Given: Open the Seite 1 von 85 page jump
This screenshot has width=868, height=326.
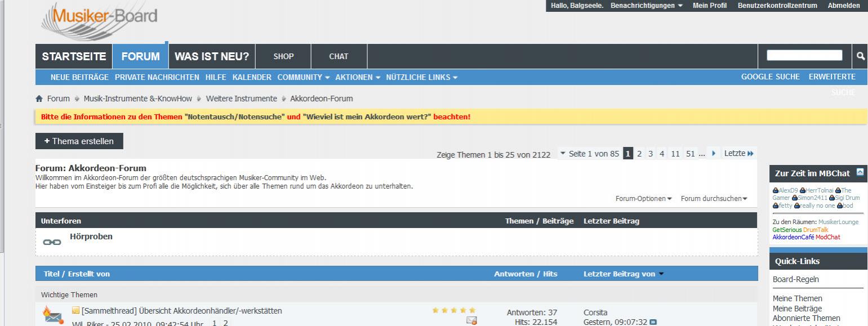Looking at the screenshot, I should coord(589,153).
